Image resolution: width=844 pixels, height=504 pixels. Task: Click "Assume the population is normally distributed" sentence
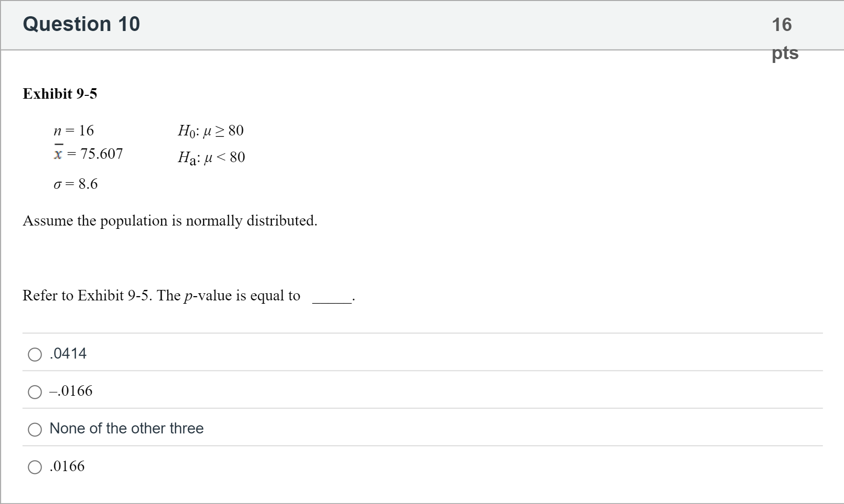tap(170, 221)
